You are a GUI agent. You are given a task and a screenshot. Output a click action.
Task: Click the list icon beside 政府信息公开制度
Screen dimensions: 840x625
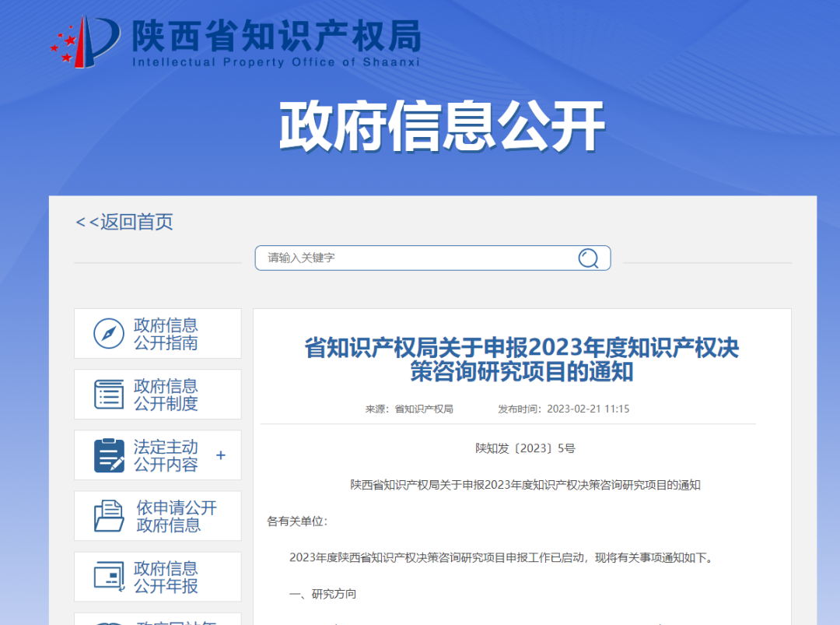point(108,394)
